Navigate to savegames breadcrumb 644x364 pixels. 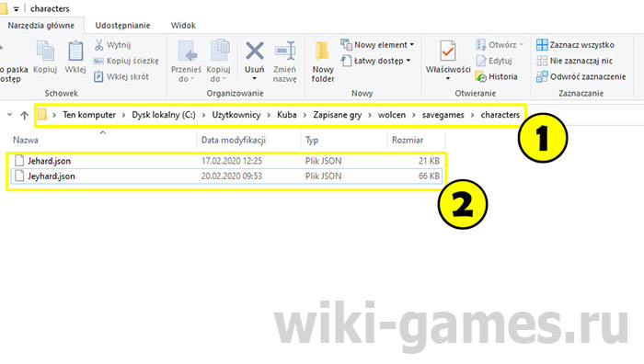pos(443,115)
